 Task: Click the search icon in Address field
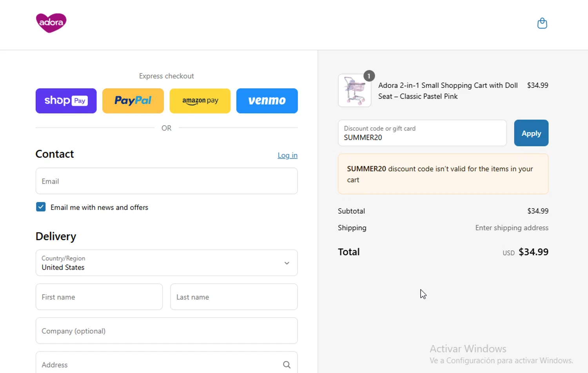point(287,365)
